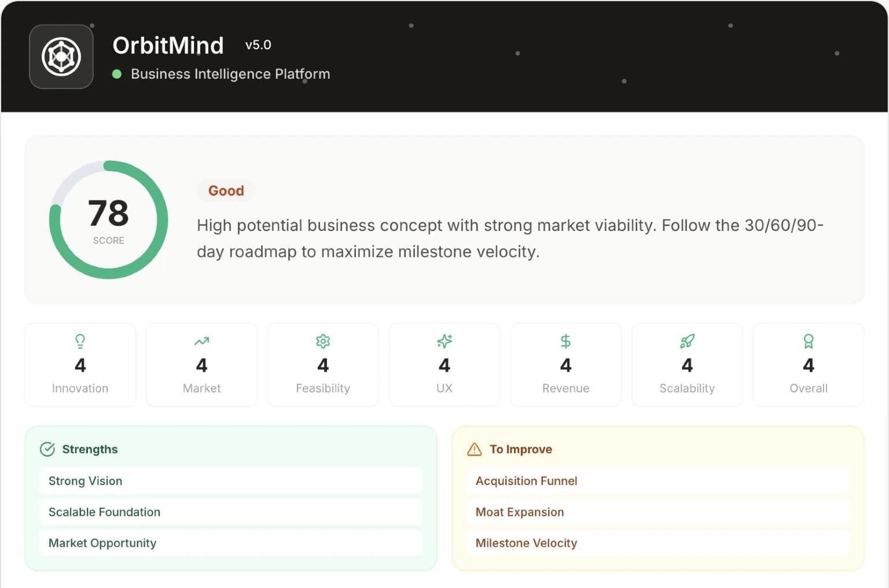Click the Overall label

[x=809, y=388]
